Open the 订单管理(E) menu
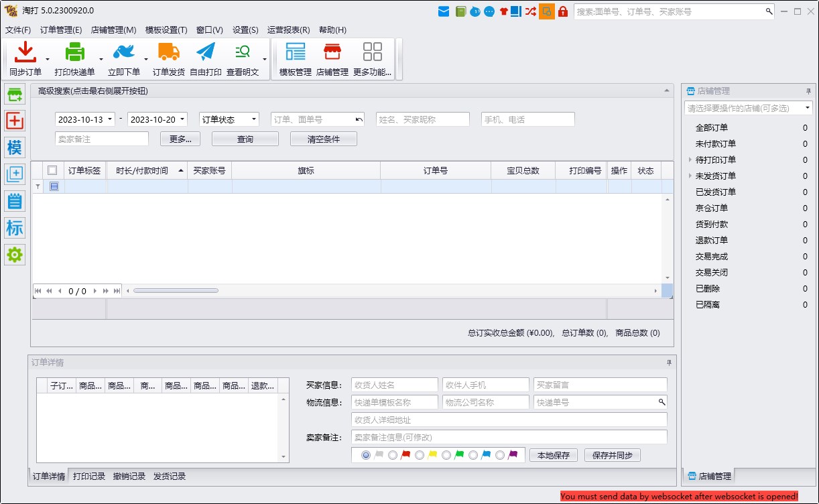 click(61, 29)
